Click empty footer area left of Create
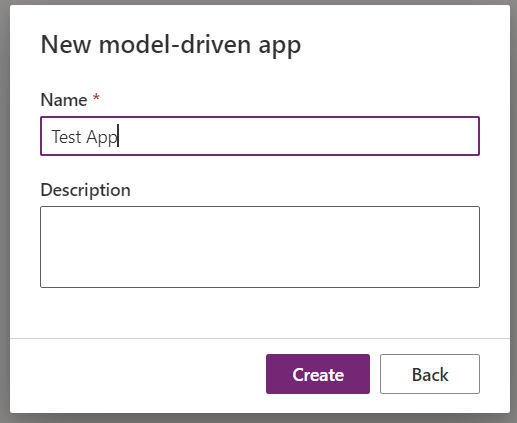517x423 pixels. [x=137, y=375]
